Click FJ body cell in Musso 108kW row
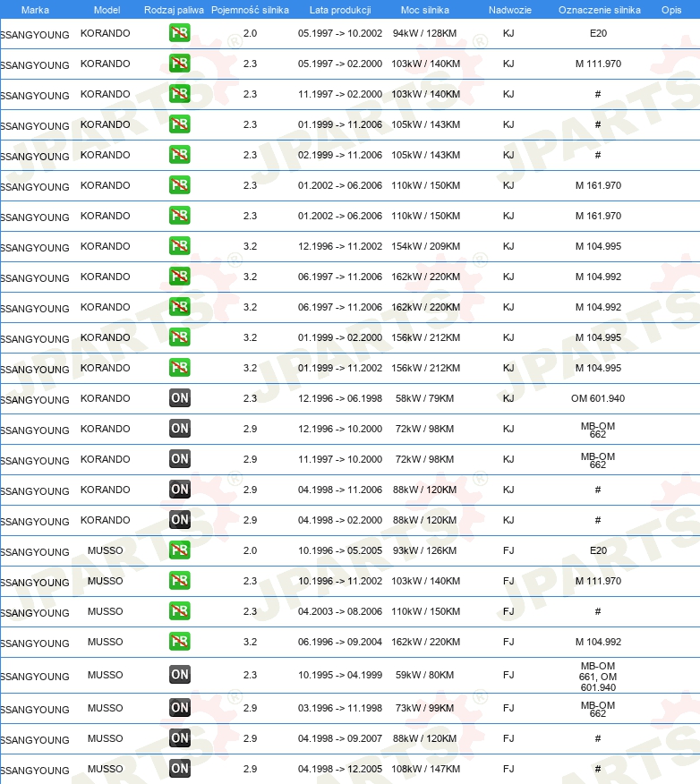Viewport: 700px width, 784px height. [x=508, y=769]
